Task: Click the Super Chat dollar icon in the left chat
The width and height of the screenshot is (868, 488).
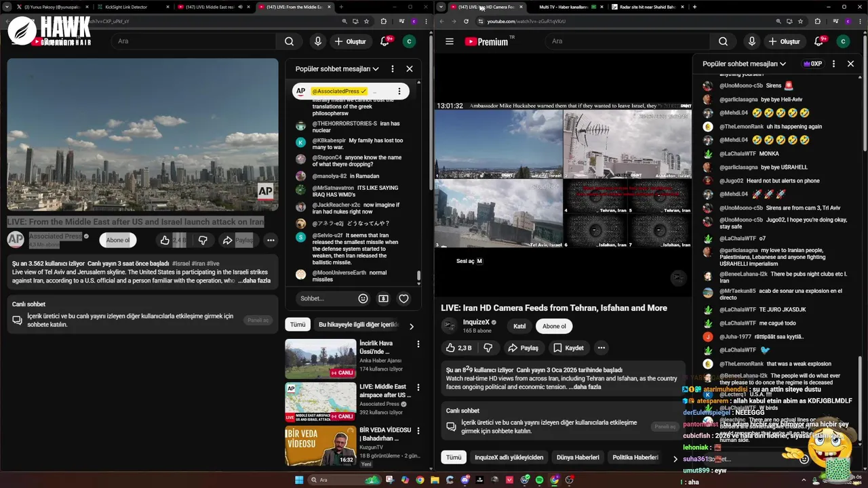Action: click(x=383, y=298)
